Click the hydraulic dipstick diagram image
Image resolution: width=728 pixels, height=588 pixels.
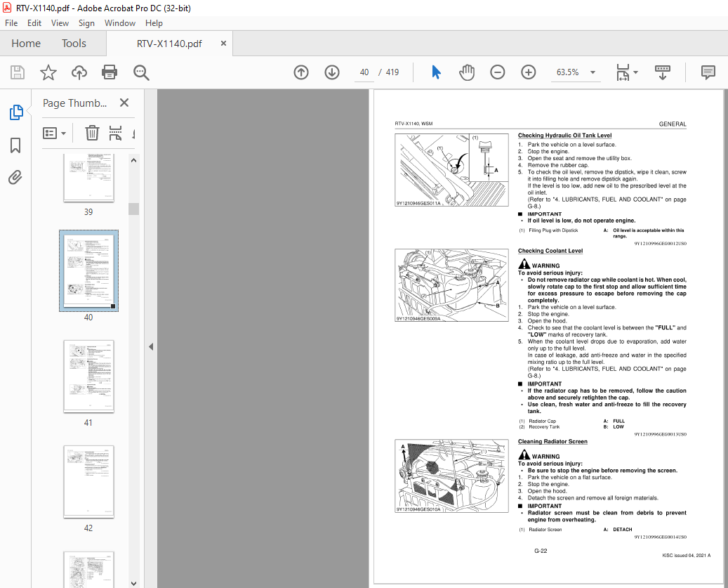pyautogui.click(x=451, y=170)
